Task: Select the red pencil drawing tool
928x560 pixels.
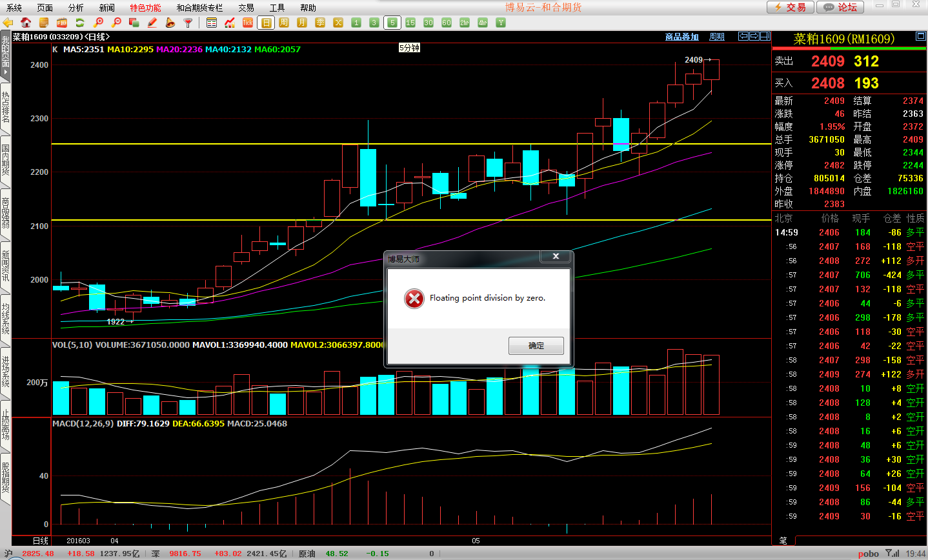Action: point(152,23)
